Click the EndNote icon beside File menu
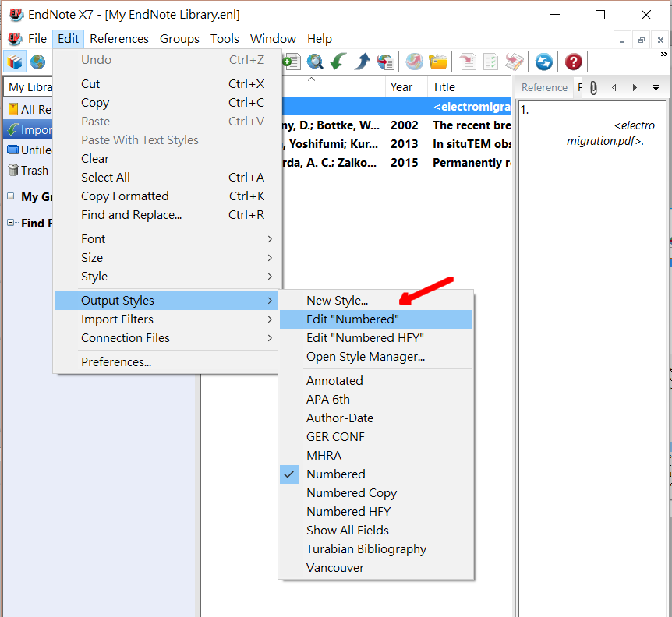This screenshot has height=617, width=672. click(x=15, y=39)
